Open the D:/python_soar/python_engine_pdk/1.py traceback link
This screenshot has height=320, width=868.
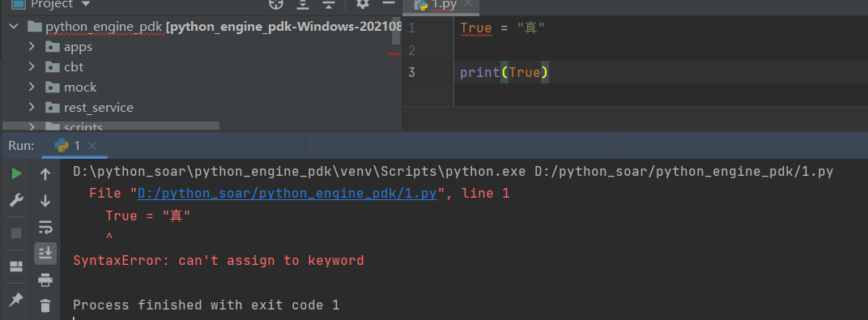288,194
